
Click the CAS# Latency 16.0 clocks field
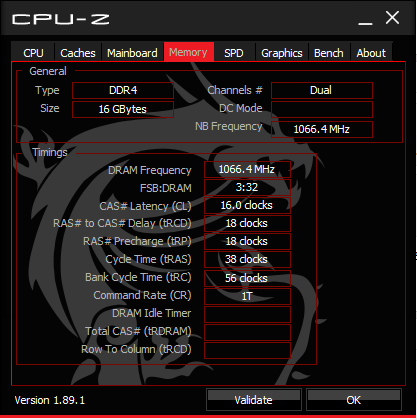(x=247, y=205)
